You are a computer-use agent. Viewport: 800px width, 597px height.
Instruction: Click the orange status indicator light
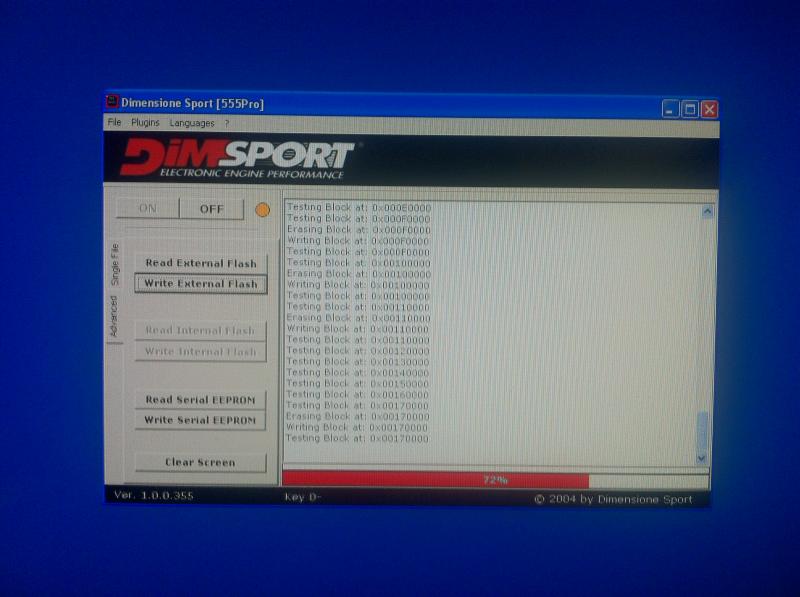[x=262, y=210]
